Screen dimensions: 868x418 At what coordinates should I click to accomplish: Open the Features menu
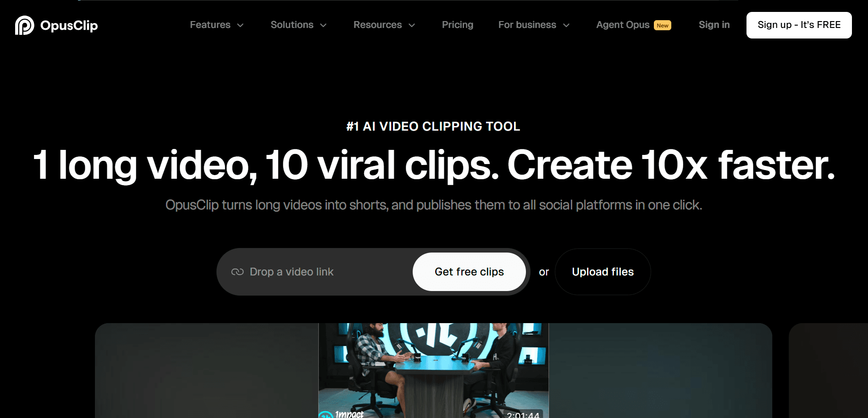tap(210, 25)
